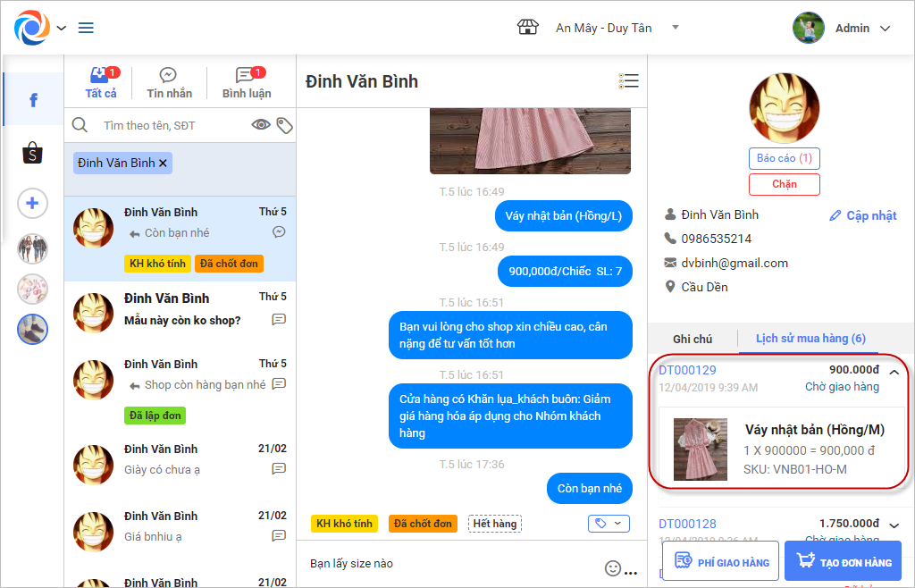The height and width of the screenshot is (588, 915).
Task: Remove the Đinh Văn Bình filter chip
Action: [163, 164]
